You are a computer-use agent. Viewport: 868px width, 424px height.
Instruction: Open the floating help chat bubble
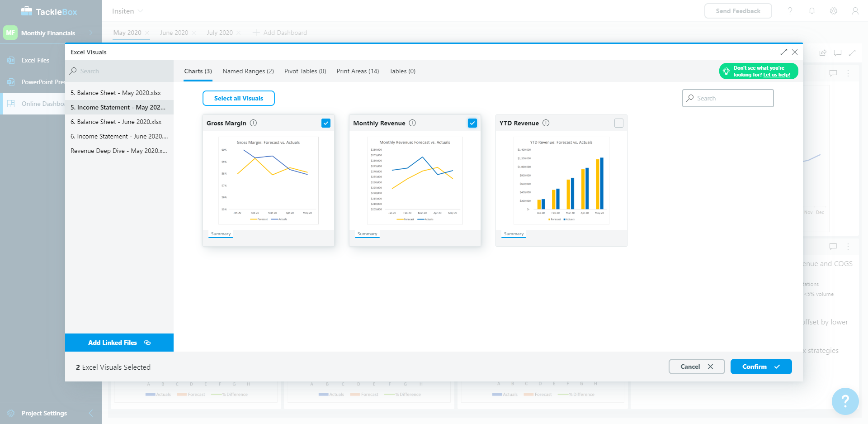[845, 401]
